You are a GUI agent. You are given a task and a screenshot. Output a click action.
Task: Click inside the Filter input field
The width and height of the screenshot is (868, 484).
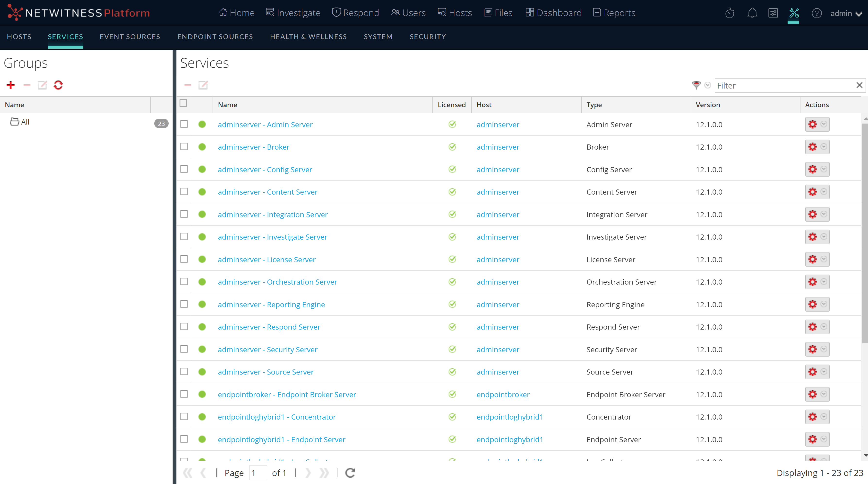[775, 85]
